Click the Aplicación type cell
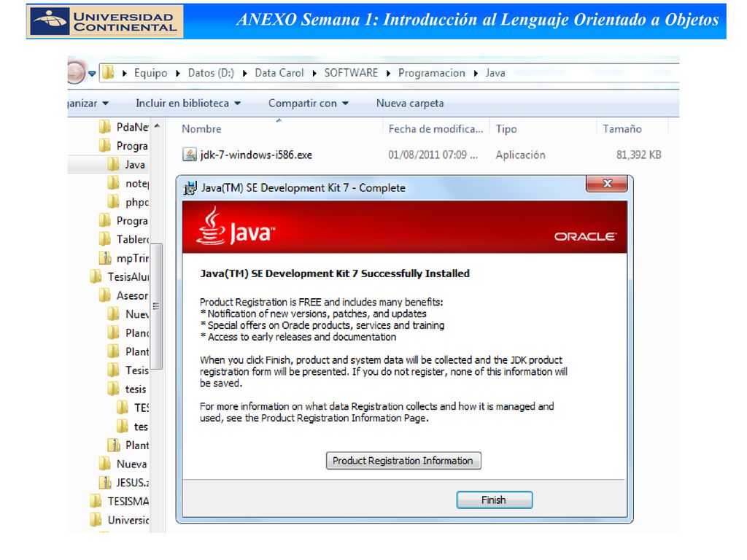The width and height of the screenshot is (747, 560). (x=520, y=155)
